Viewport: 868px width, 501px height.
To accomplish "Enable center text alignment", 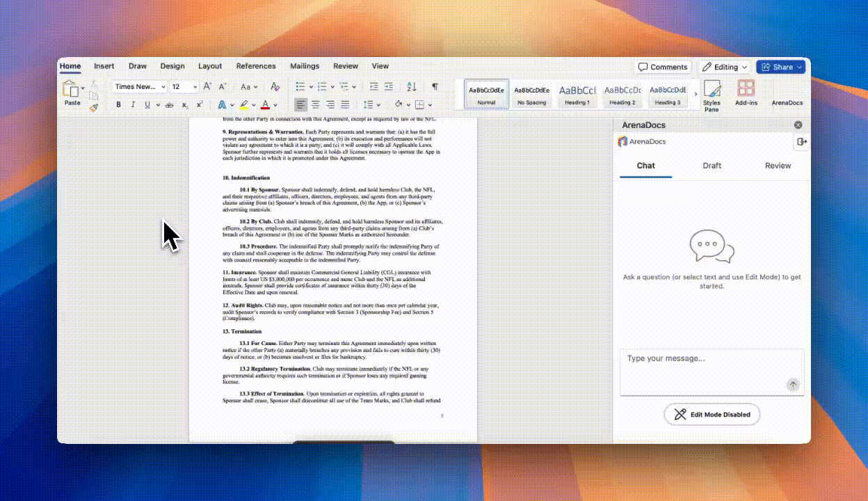I will click(x=315, y=104).
